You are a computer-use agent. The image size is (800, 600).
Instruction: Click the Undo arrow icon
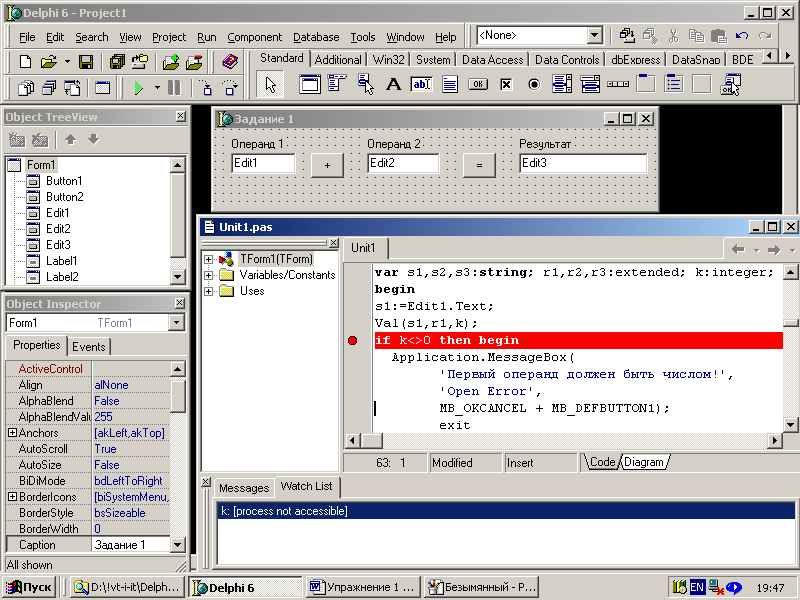(x=742, y=36)
